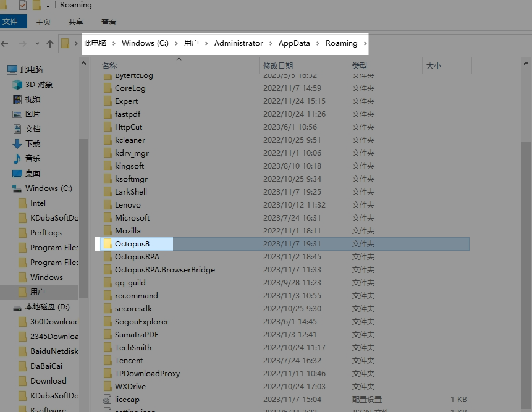Select DaBaiCai folder in navigation pane
The image size is (532, 412).
pos(41,366)
